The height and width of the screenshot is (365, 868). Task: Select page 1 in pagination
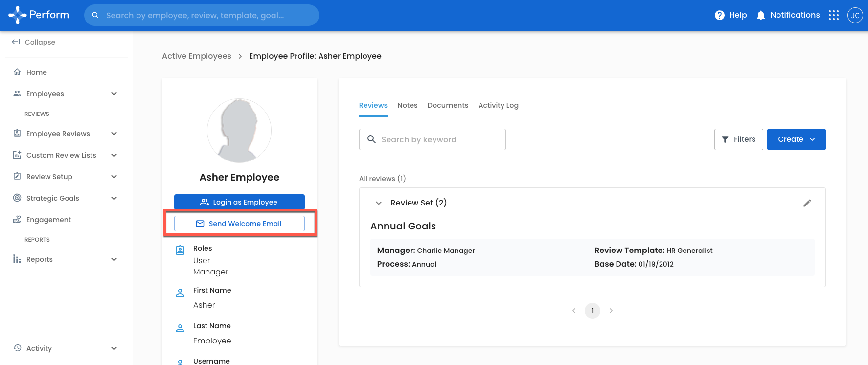pos(593,311)
